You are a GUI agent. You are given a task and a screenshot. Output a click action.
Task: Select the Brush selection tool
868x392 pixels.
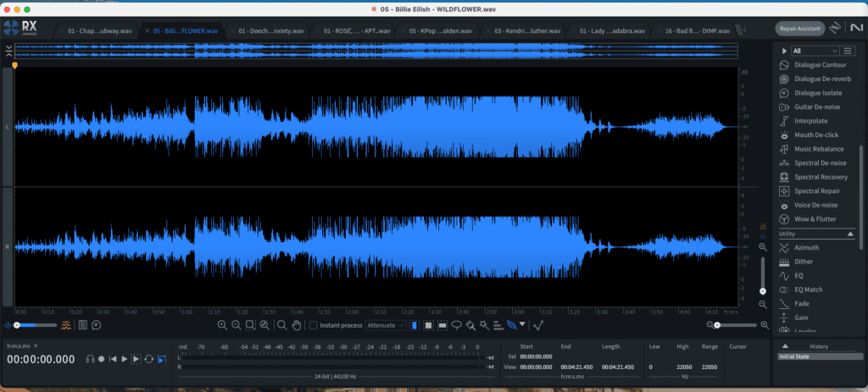[470, 325]
